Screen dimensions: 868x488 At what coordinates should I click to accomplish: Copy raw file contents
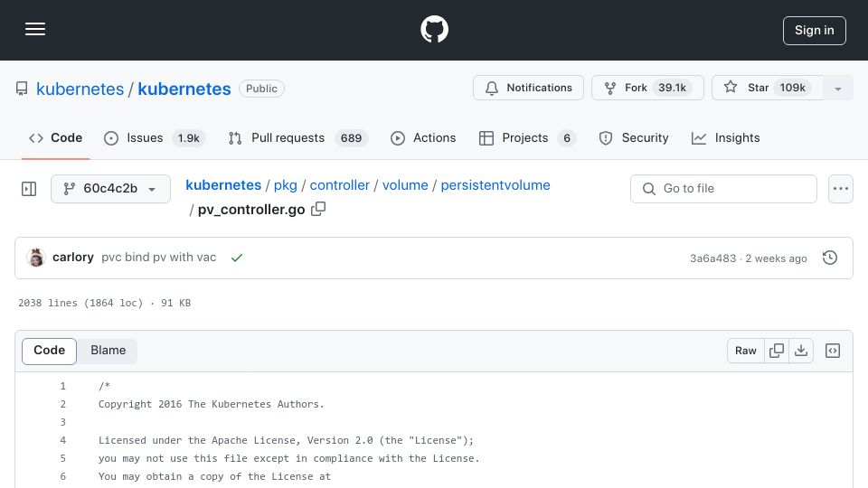[777, 351]
